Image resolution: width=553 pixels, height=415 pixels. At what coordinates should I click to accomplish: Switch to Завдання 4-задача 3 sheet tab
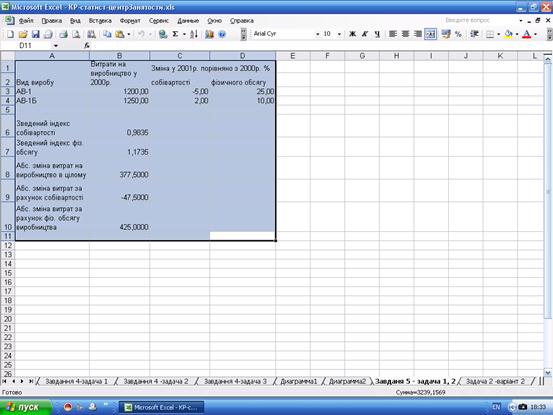(x=235, y=381)
